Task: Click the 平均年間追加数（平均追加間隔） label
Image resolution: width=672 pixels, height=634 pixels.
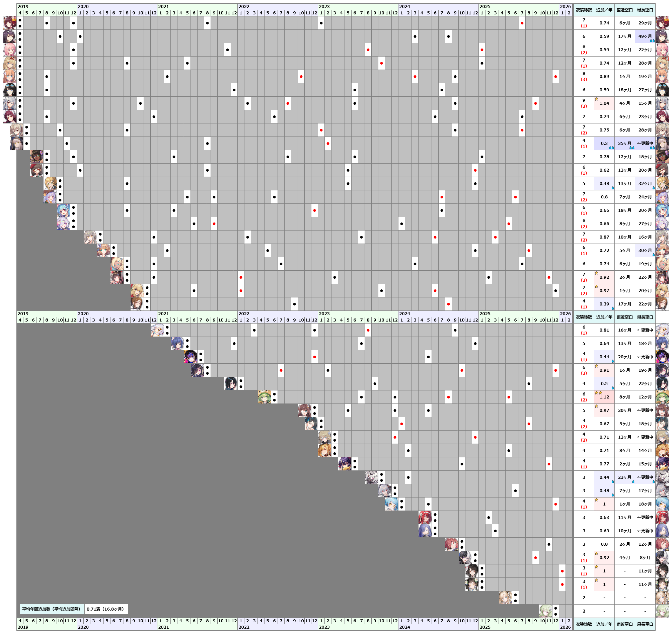Action: pos(52,609)
